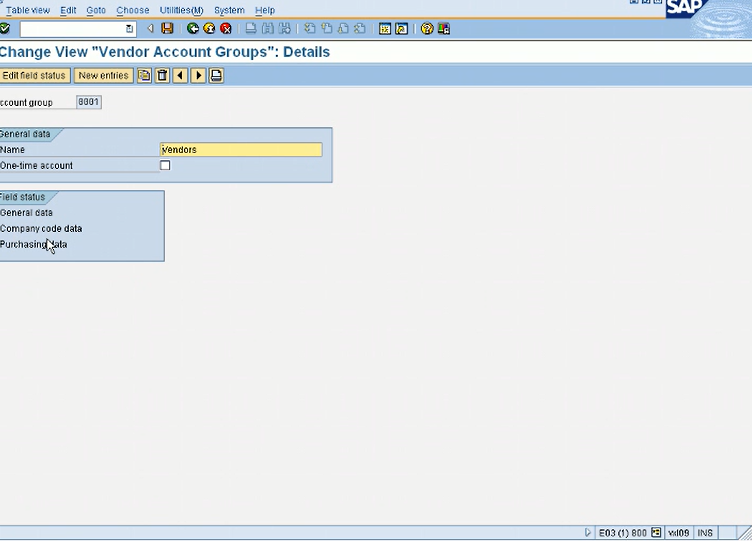Image resolution: width=752 pixels, height=541 pixels.
Task: Click the First Page icon
Action: (x=310, y=29)
